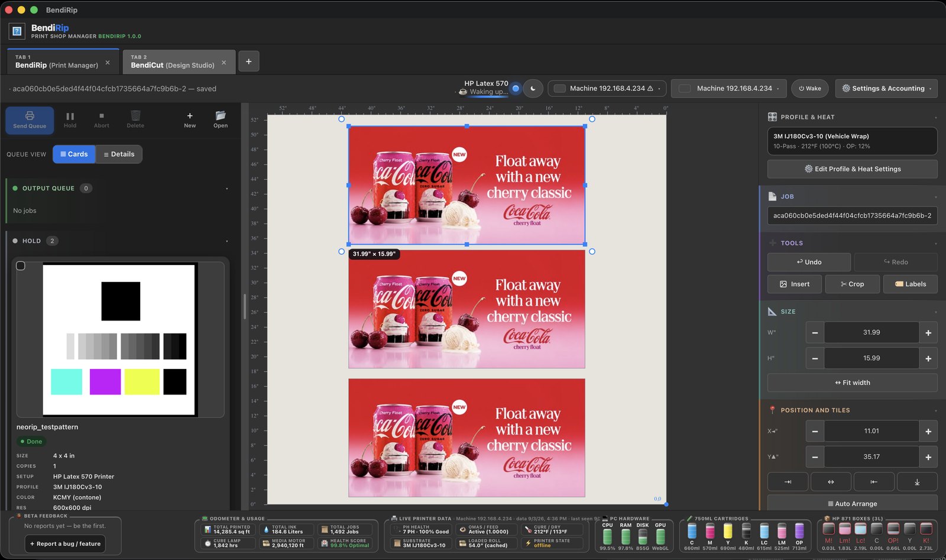Click the LC light cyan cartridge icon
This screenshot has height=560, width=946.
click(x=764, y=531)
